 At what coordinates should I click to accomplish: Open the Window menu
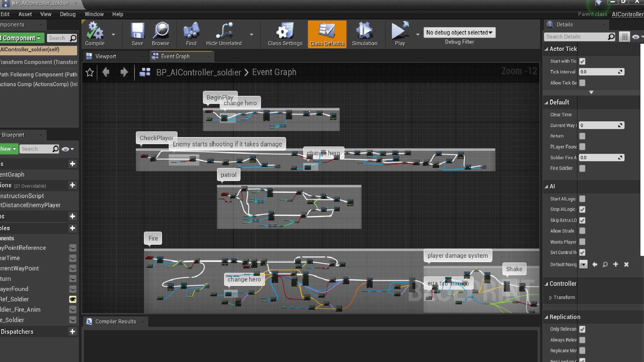click(94, 14)
